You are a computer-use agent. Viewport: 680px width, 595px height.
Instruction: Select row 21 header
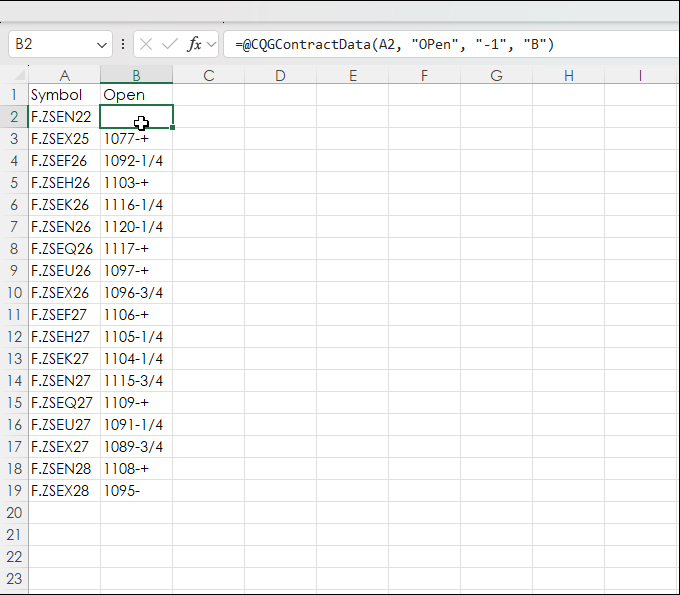[14, 535]
